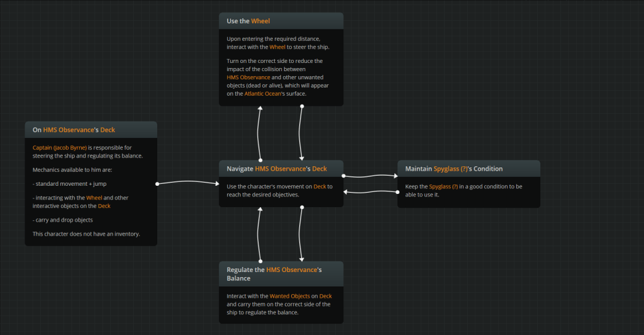
Task: Open "Spyglass (?)" link in the node description
Action: [443, 186]
